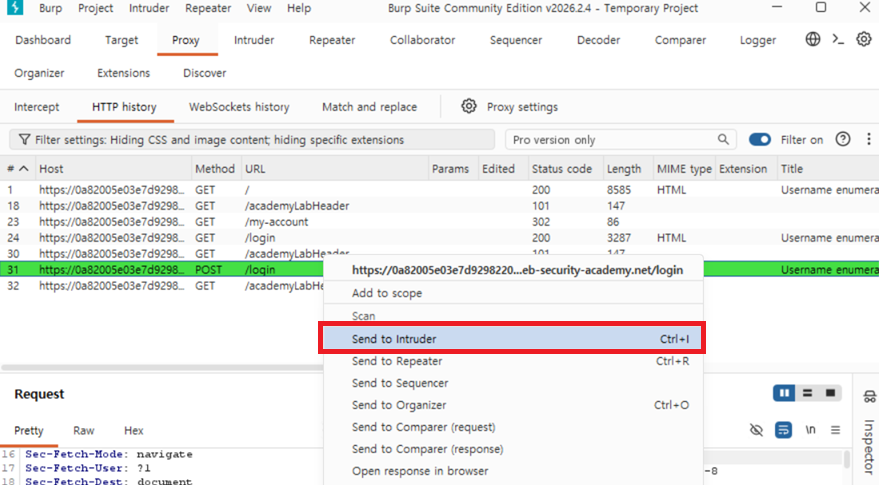This screenshot has height=485, width=879.
Task: Open the Comparer tab
Action: pos(681,40)
